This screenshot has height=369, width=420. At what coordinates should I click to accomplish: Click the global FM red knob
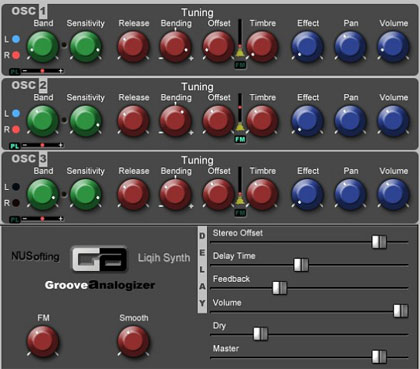click(43, 341)
